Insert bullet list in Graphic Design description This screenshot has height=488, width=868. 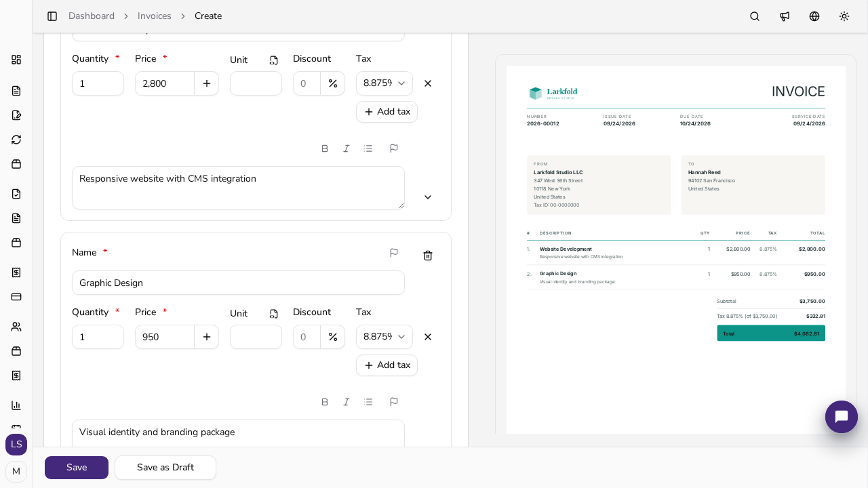coord(368,402)
